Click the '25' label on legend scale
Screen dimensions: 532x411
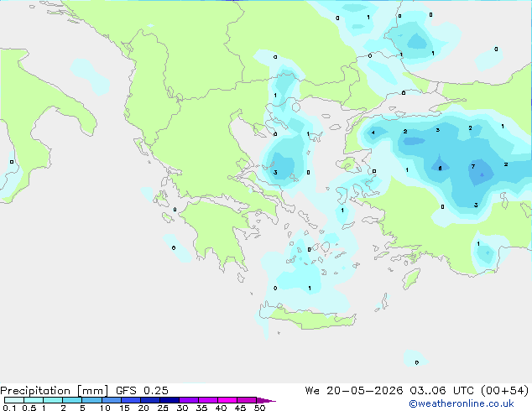(x=163, y=408)
